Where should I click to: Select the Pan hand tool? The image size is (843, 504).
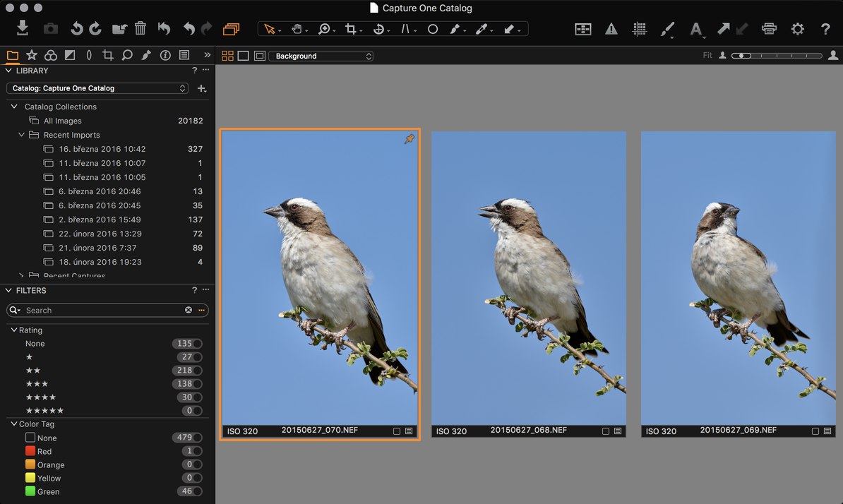coord(297,29)
